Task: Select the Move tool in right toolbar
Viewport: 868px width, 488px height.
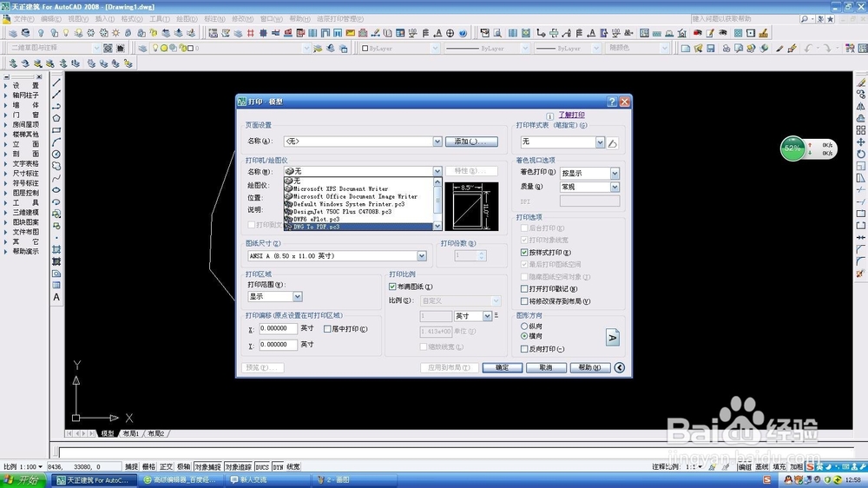Action: point(861,142)
